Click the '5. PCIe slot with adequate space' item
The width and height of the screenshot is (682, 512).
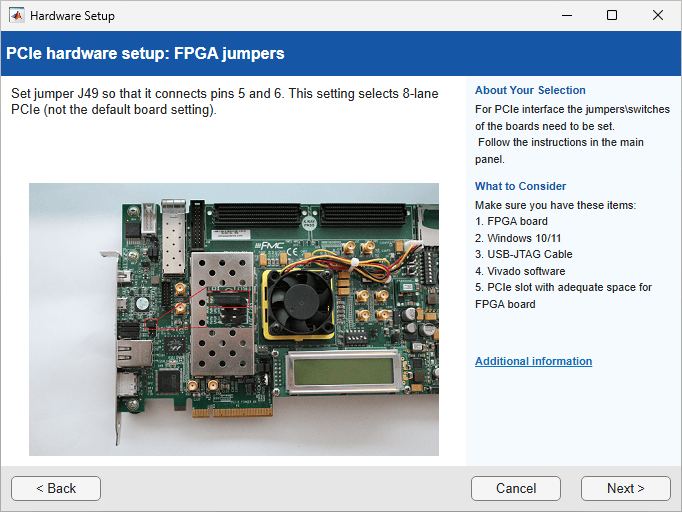[563, 296]
